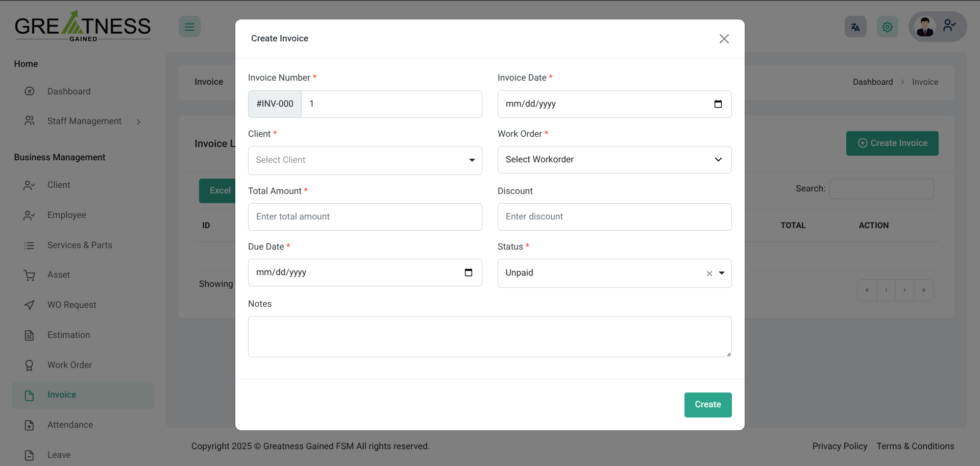Expand the Select Workorder dropdown
Screen dimensions: 980x466
(614, 160)
